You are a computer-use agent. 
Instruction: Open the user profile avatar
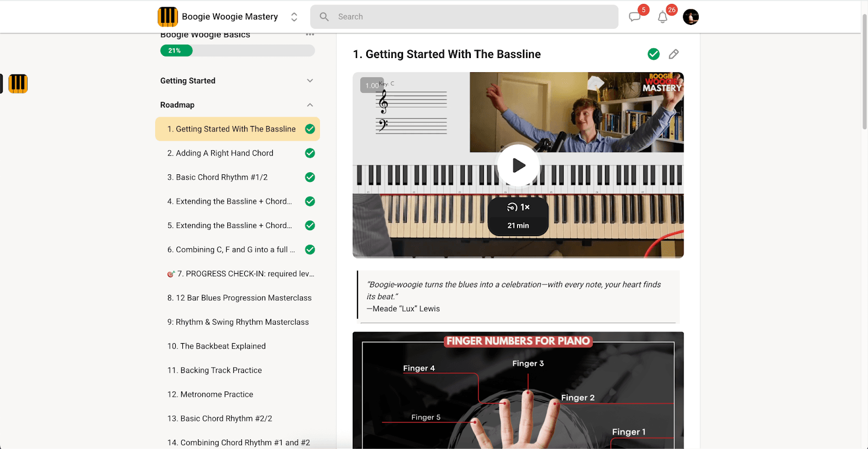pos(691,17)
